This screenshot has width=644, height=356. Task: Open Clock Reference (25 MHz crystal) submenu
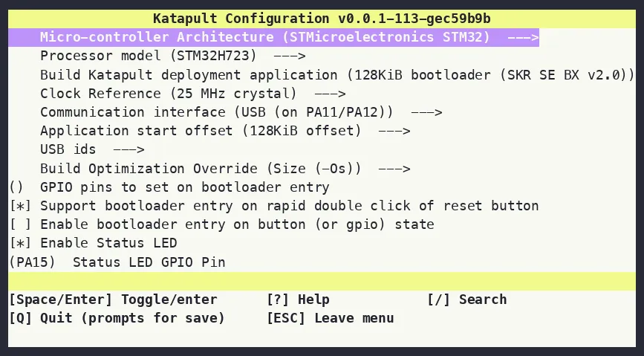tap(193, 94)
